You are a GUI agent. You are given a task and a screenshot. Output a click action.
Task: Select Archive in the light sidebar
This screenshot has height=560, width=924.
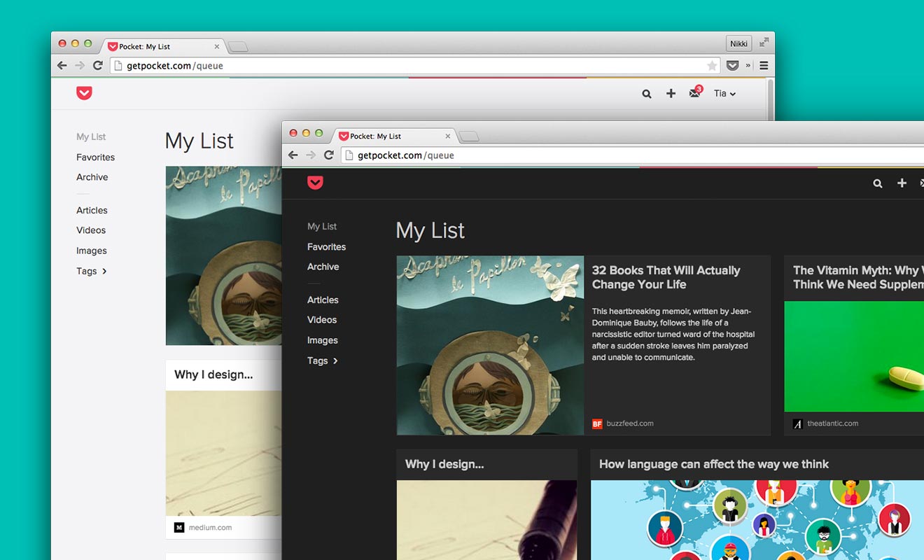92,177
